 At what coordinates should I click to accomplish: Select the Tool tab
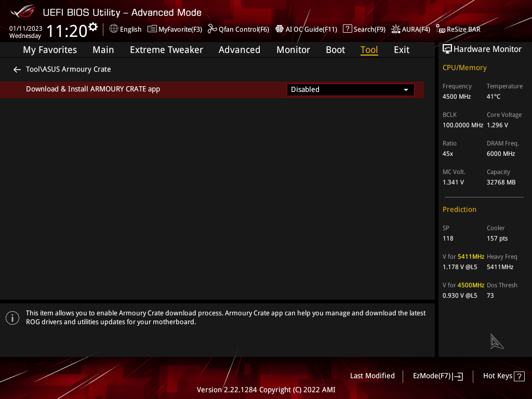(369, 50)
